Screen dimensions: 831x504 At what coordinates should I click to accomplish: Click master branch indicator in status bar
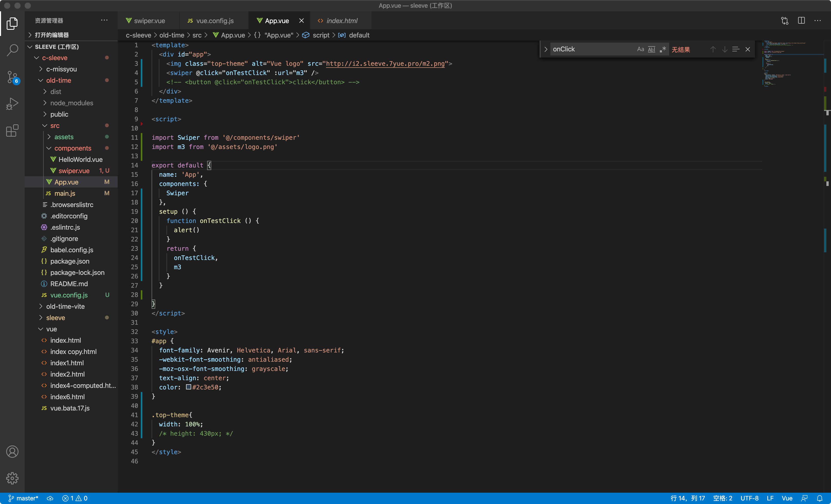(23, 498)
